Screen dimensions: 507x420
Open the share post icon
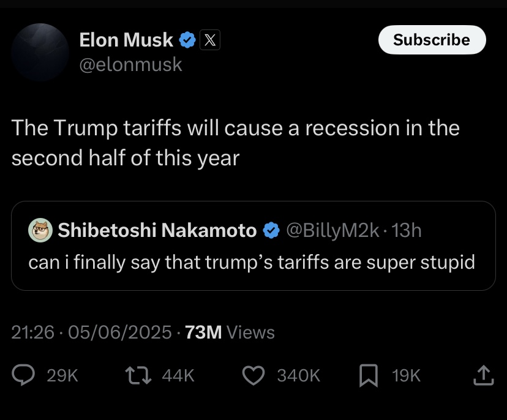[x=483, y=375]
